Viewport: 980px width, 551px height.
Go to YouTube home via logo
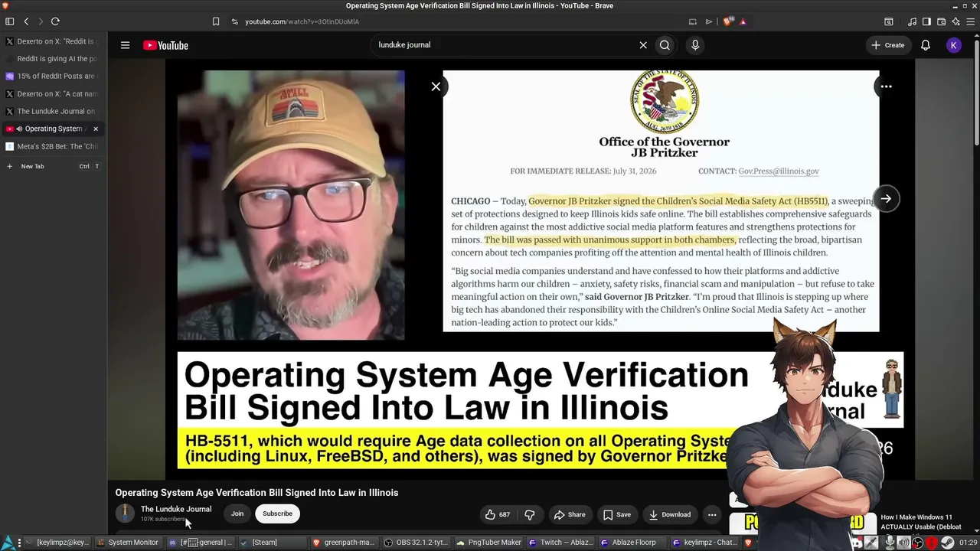[165, 45]
